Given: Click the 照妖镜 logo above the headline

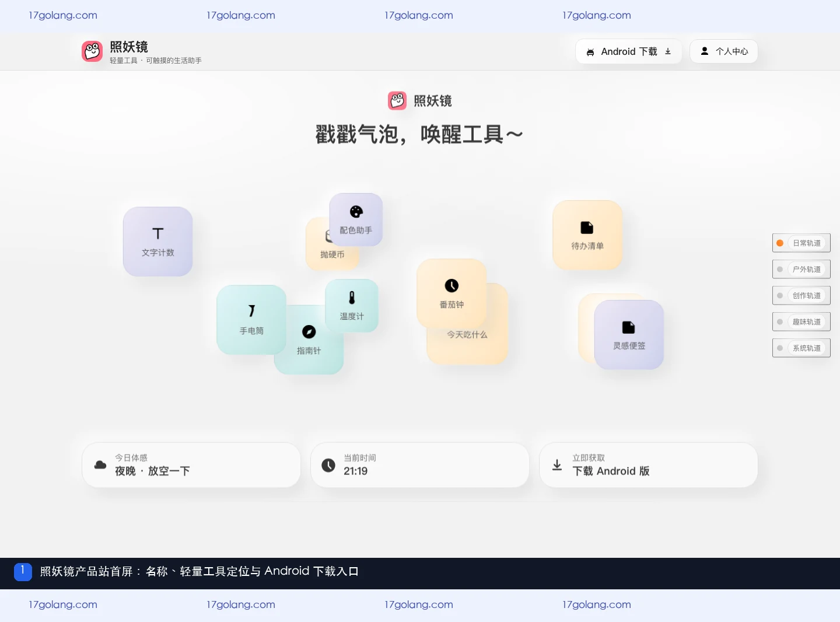Looking at the screenshot, I should click(x=397, y=100).
